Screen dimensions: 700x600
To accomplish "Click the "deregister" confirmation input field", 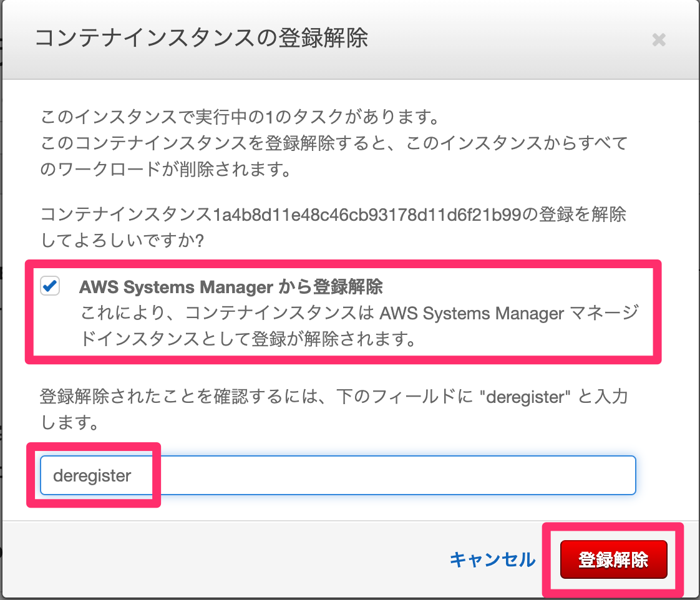I will coord(337,476).
